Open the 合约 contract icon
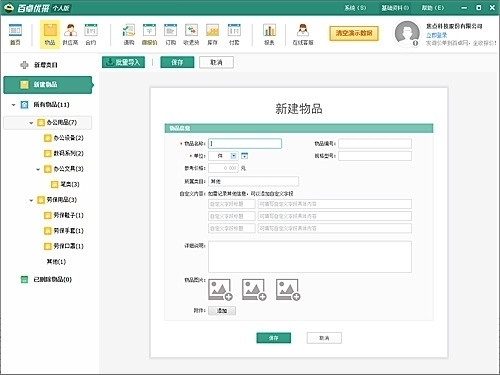 [91, 34]
